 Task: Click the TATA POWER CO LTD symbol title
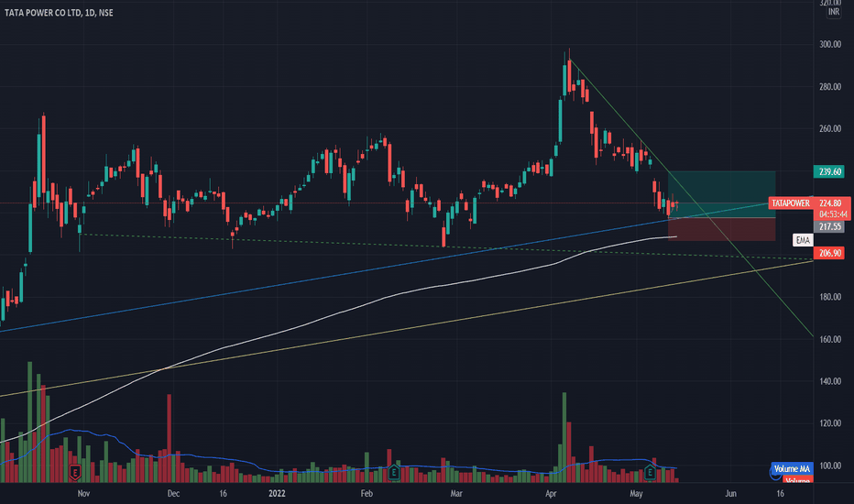(x=44, y=13)
